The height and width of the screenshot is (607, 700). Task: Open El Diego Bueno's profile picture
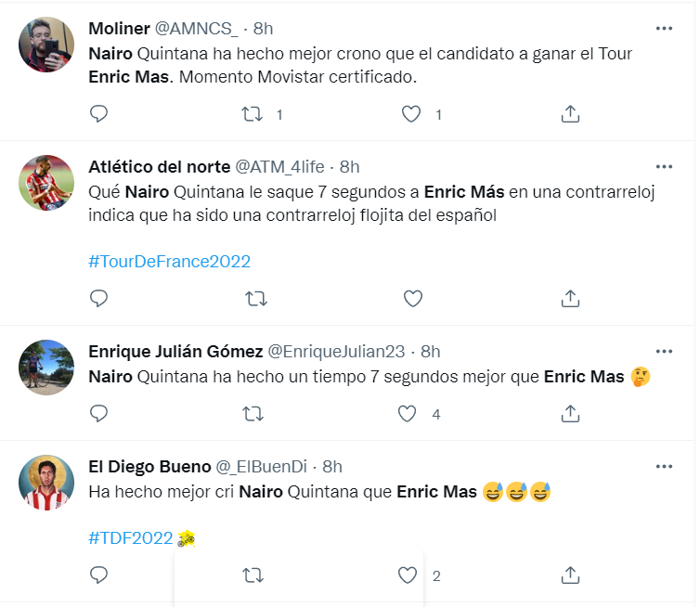click(46, 483)
